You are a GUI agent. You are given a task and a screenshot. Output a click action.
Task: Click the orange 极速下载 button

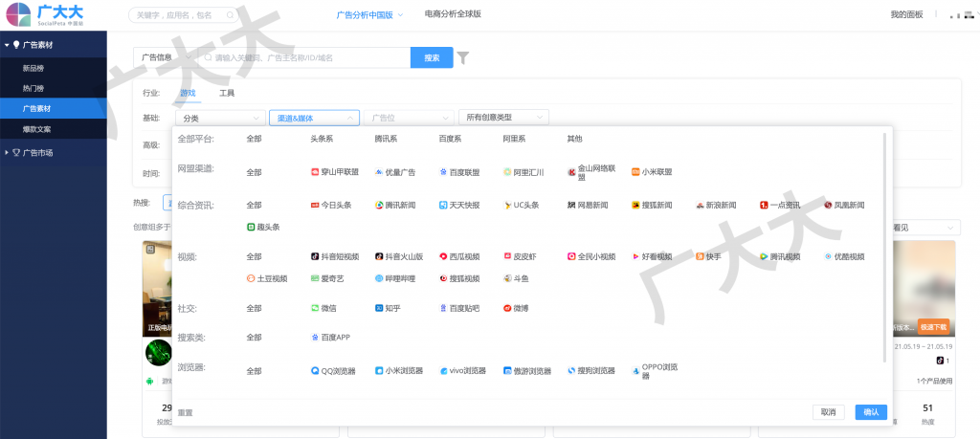click(x=934, y=326)
